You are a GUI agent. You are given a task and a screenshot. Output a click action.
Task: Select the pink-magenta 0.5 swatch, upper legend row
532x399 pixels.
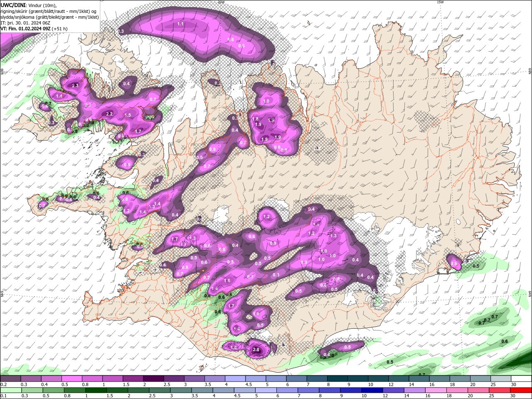pyautogui.click(x=71, y=379)
